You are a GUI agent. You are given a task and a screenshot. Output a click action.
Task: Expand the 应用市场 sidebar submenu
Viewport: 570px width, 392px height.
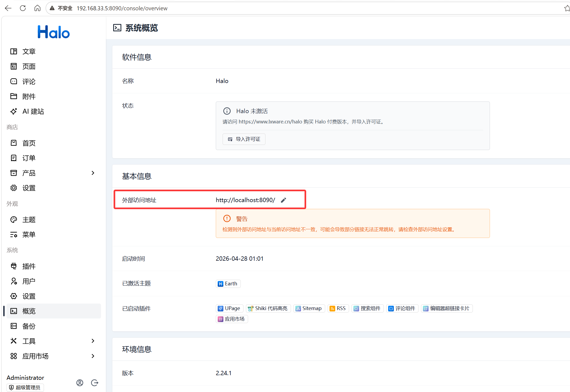93,356
